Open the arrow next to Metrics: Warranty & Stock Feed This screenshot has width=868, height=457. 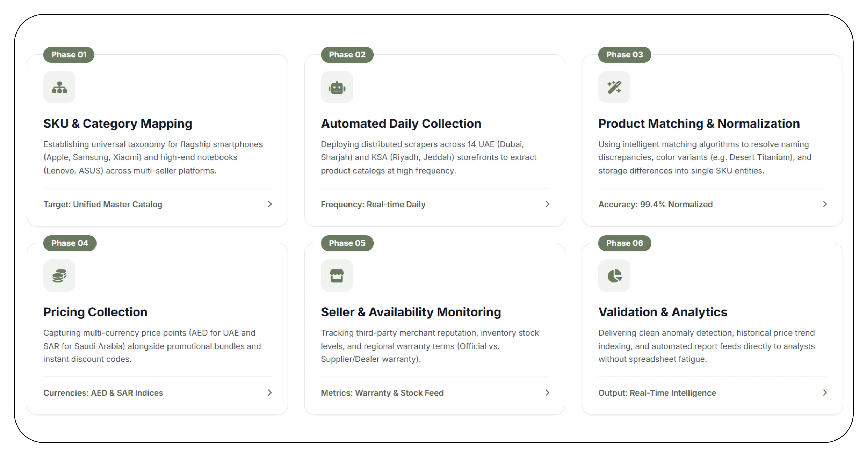point(547,393)
